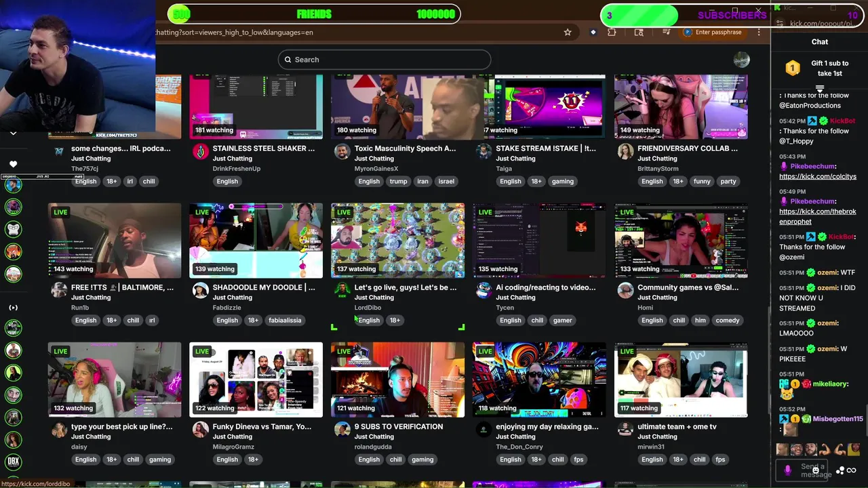Open the gorilla avatar channel in sidebar
868x488 pixels.
(13, 229)
